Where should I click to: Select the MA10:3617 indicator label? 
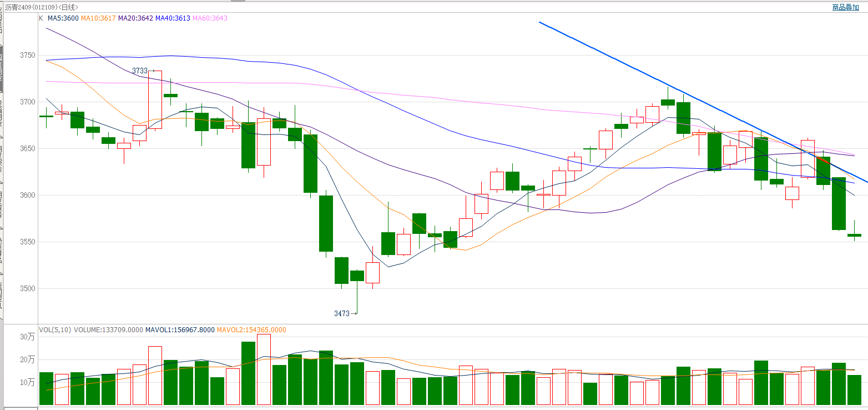[x=98, y=18]
